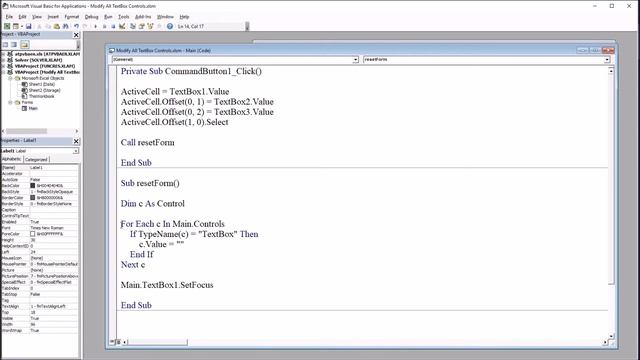Open the resetForm procedure dropdown
The image size is (640, 360).
point(607,60)
